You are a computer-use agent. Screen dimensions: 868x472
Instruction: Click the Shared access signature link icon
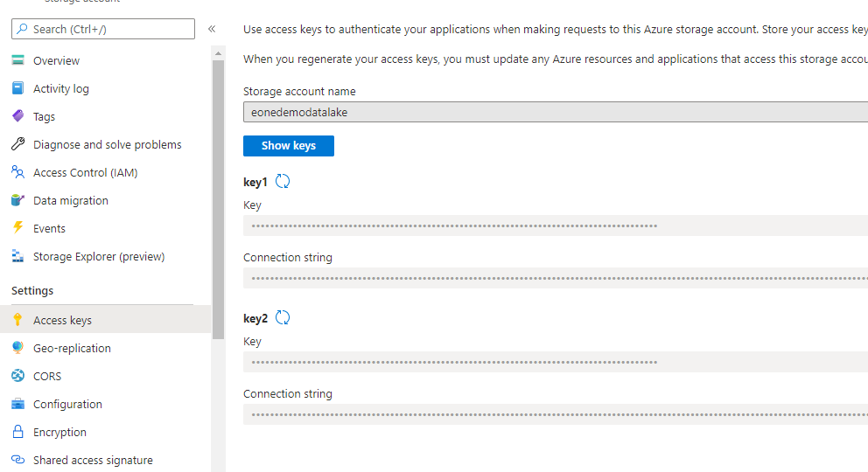17,459
